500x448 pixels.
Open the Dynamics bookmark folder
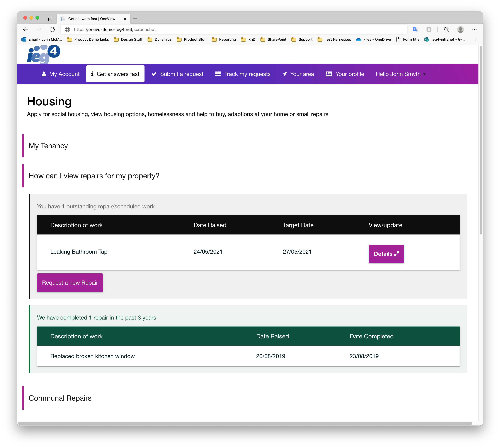[x=160, y=39]
